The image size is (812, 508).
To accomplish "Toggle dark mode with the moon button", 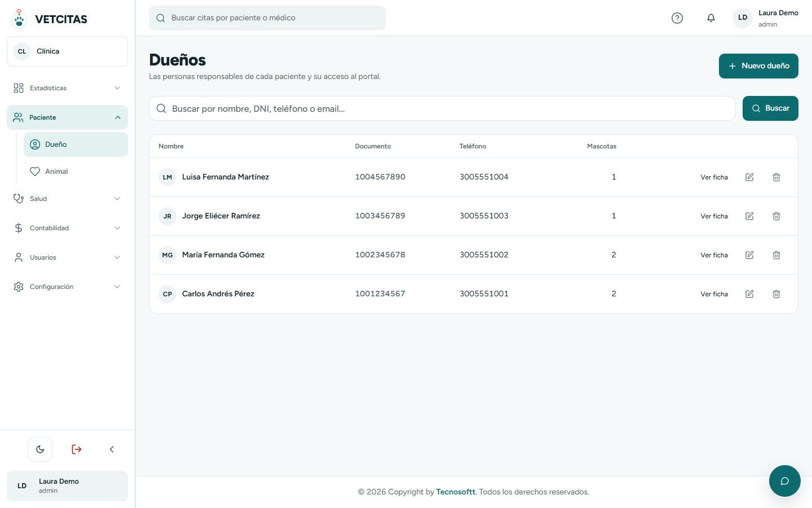I will 40,449.
